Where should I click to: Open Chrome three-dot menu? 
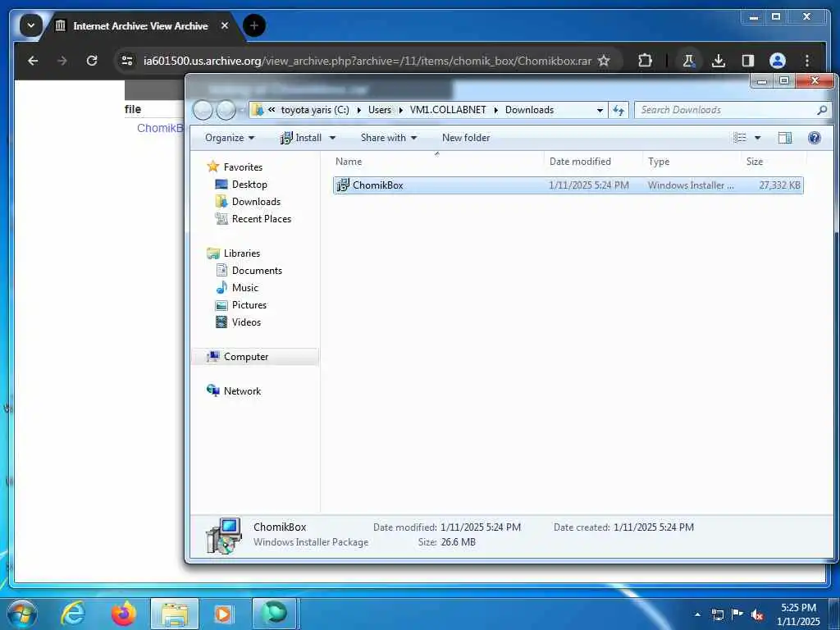(807, 61)
